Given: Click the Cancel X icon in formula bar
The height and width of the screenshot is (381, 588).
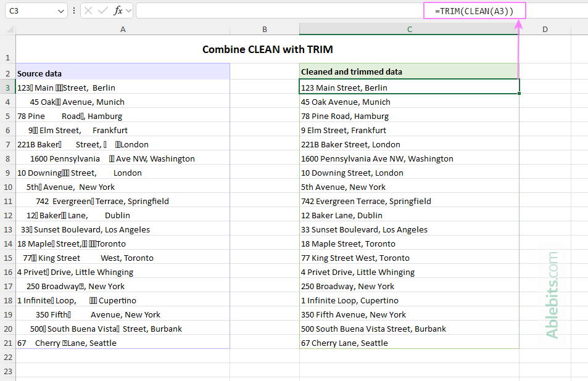Looking at the screenshot, I should (x=88, y=10).
